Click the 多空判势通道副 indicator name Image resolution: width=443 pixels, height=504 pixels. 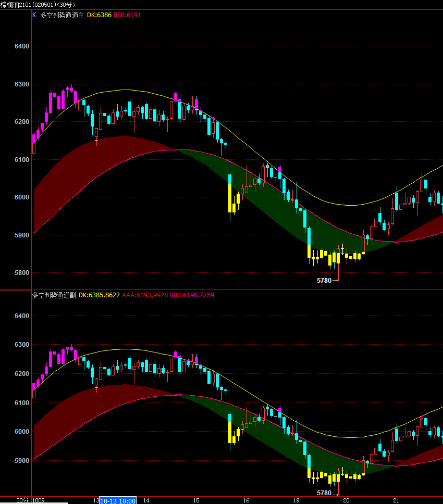54,295
